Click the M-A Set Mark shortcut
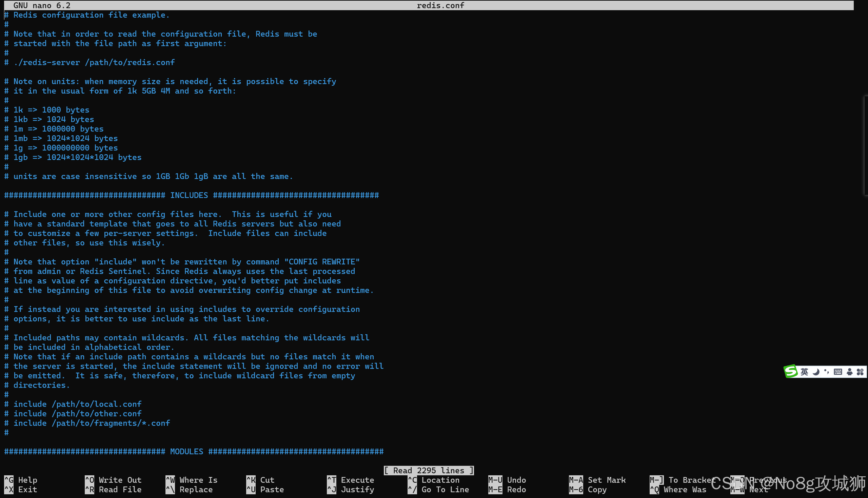Screen dimensions: 868x498 click(x=597, y=480)
